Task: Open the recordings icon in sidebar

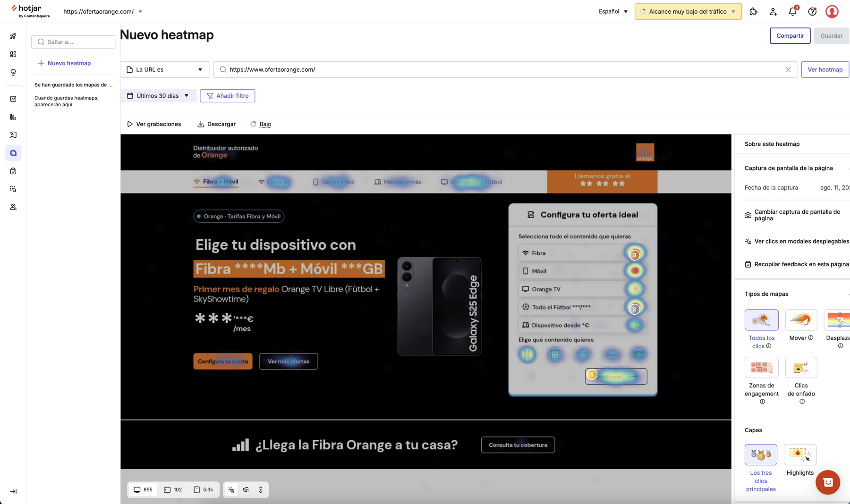Action: point(13,135)
